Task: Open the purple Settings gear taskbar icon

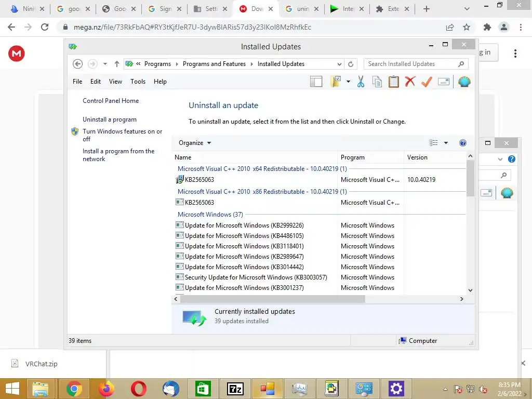Action: [396, 389]
